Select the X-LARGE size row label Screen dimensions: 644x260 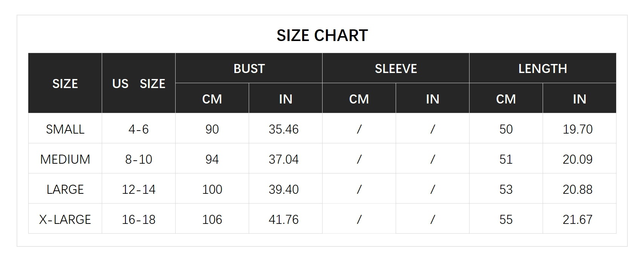tap(65, 219)
